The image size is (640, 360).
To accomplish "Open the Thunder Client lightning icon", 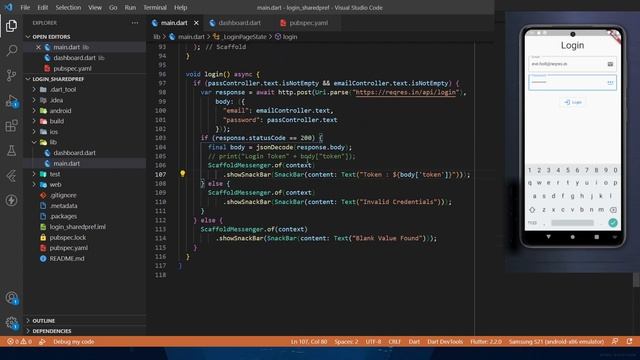I will [11, 200].
